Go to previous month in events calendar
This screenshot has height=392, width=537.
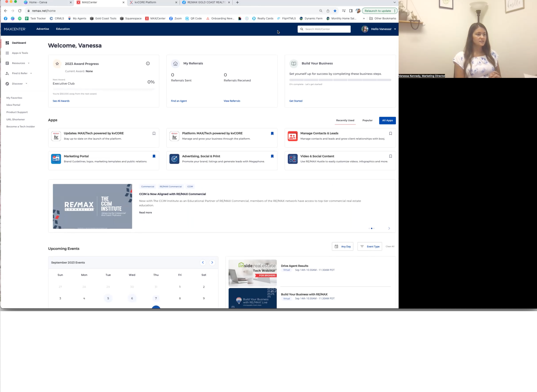coord(203,262)
